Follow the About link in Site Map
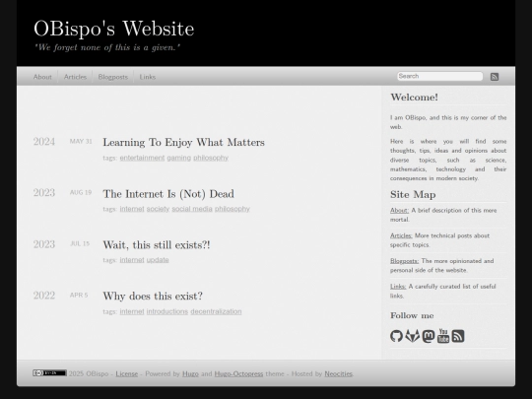This screenshot has width=532, height=399. (x=399, y=211)
